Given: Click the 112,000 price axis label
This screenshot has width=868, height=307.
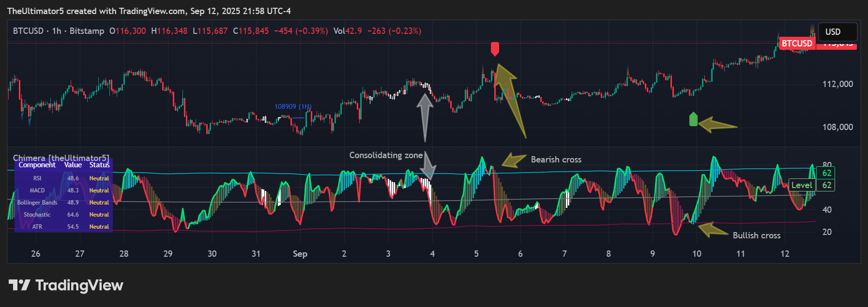Looking at the screenshot, I should (838, 84).
